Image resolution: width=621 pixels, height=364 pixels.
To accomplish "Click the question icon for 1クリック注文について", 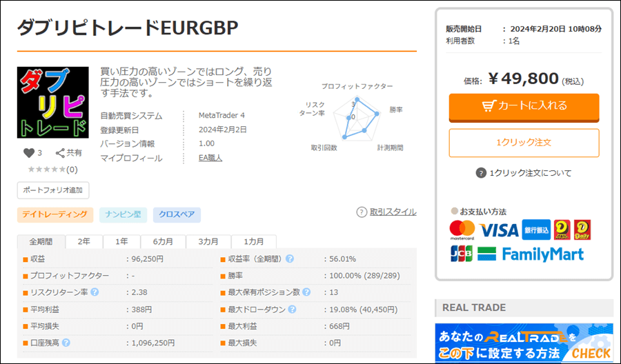I will click(481, 173).
